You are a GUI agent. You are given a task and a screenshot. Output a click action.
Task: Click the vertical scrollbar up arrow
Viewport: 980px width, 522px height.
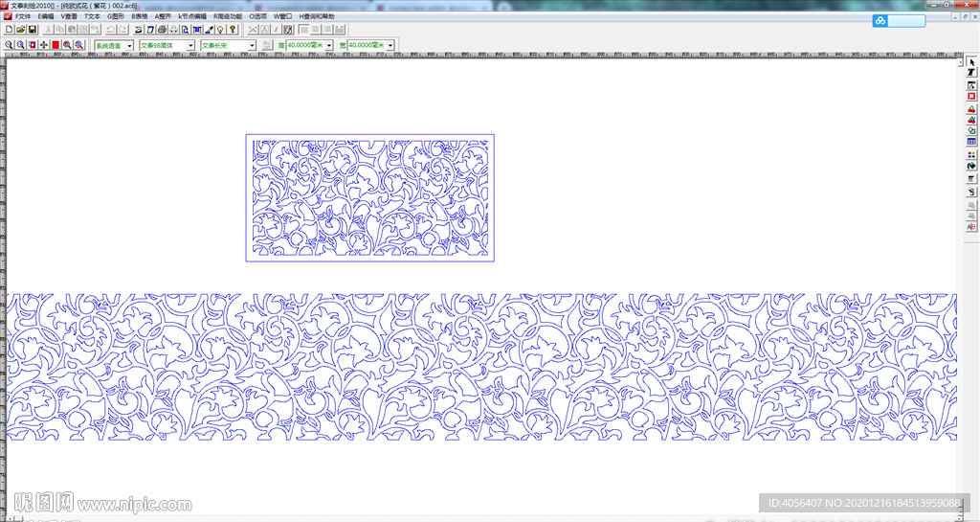(x=960, y=62)
